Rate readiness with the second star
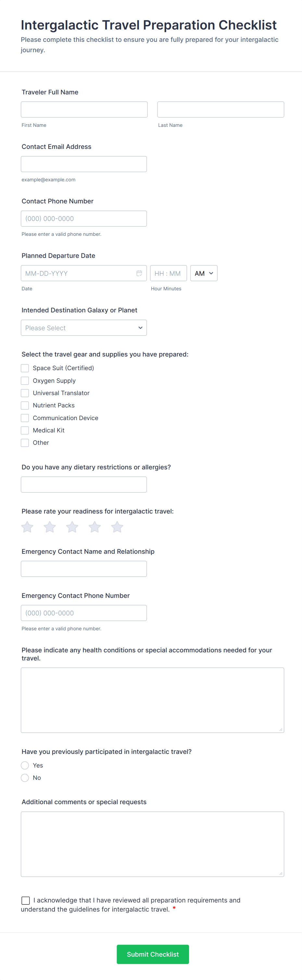The image size is (302, 980). tap(49, 527)
